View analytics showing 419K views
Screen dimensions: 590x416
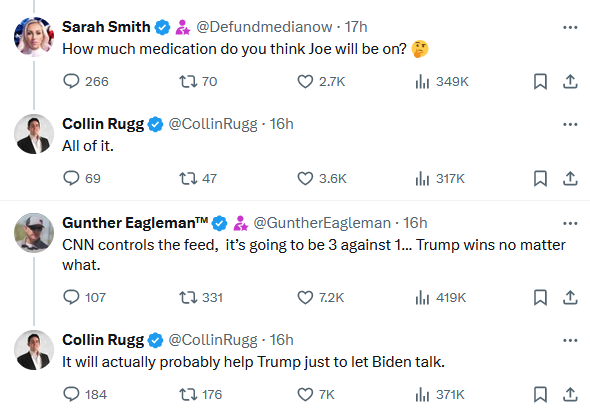(441, 298)
